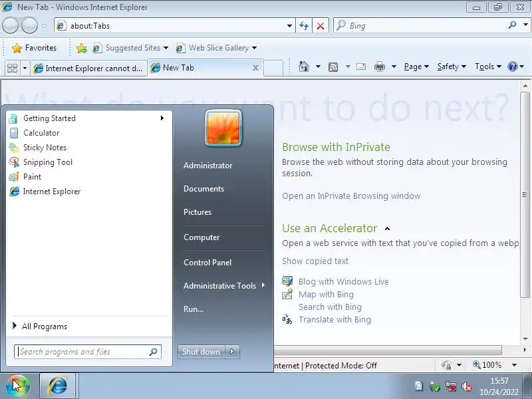532x399 pixels.
Task: Collapse the Use an Accelerator section
Action: 387,229
